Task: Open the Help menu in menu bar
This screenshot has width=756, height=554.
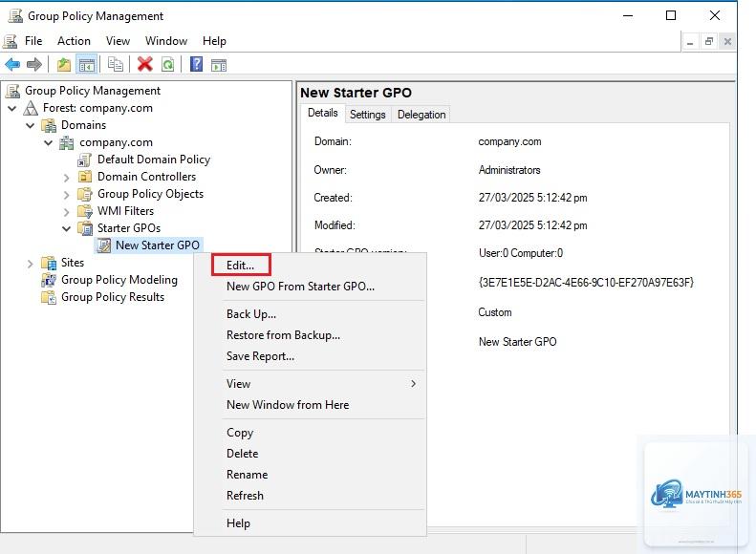Action: tap(214, 41)
